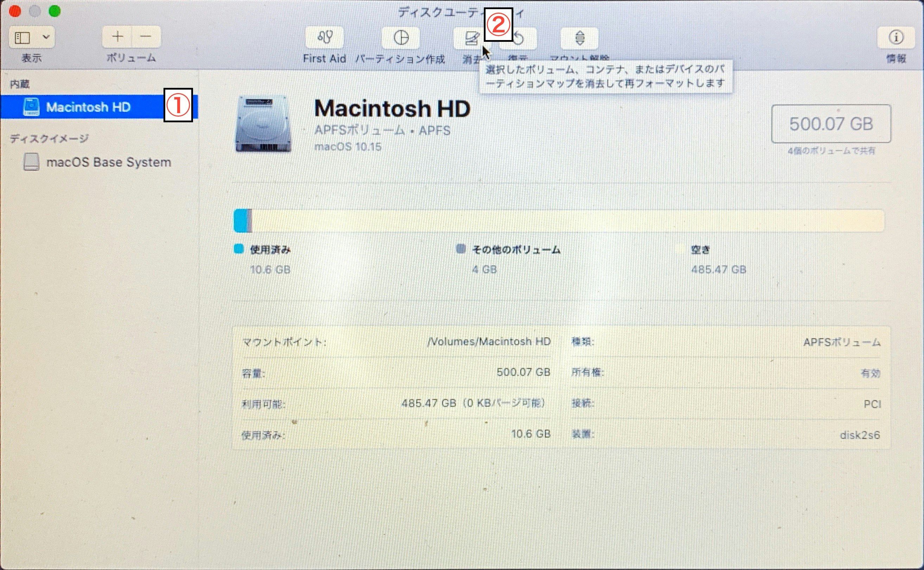Viewport: 924px width, 570px height.
Task: Click the 10.6 GB value under 使用済み legend
Action: point(270,270)
